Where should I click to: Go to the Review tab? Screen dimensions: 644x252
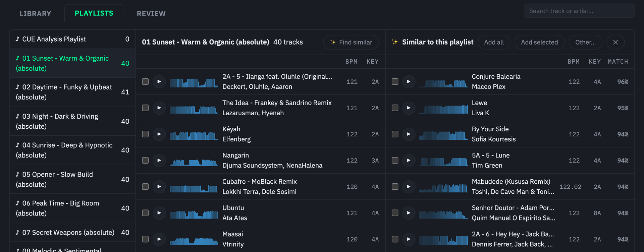151,14
